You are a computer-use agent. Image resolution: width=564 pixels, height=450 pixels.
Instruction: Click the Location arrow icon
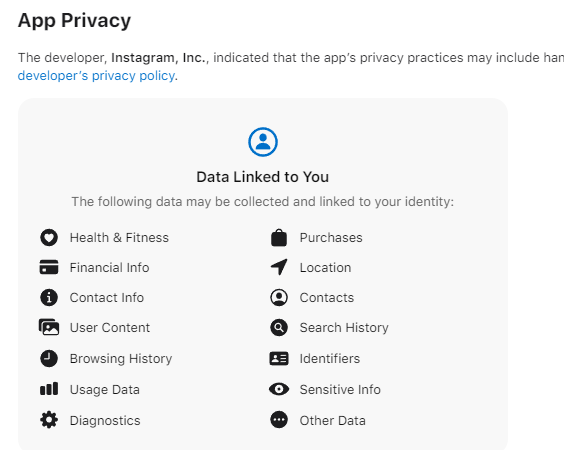click(x=279, y=267)
